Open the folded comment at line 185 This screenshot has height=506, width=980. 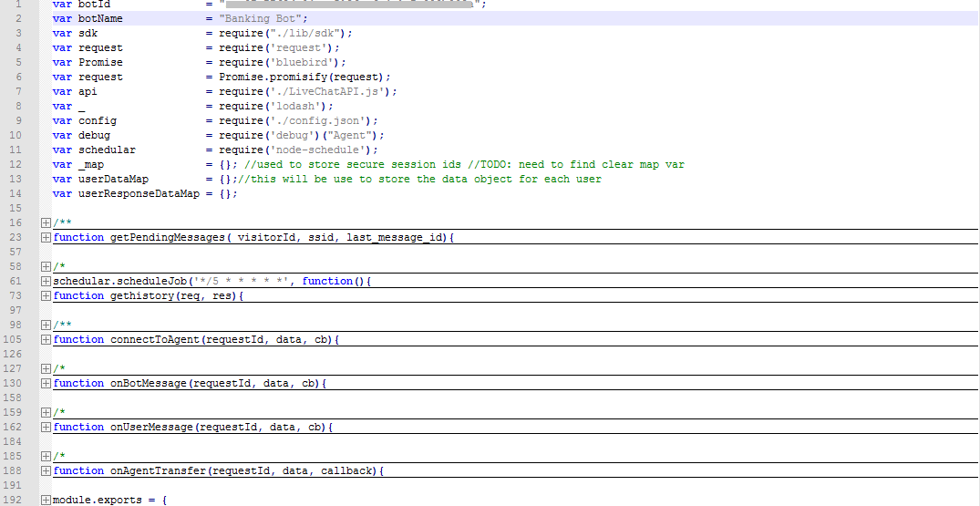46,457
